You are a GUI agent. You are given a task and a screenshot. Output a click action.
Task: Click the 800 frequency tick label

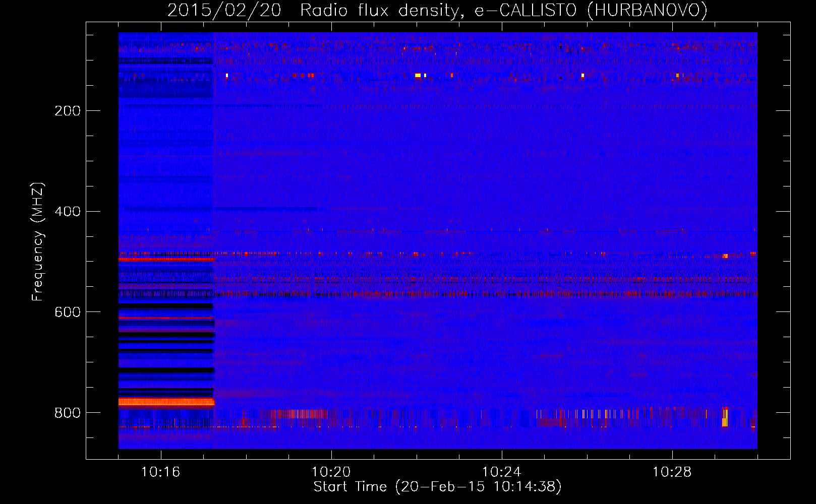[67, 413]
